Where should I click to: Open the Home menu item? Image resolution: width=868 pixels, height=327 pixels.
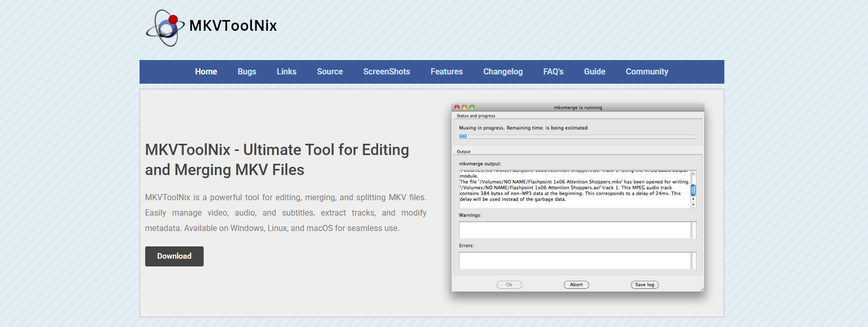[206, 72]
